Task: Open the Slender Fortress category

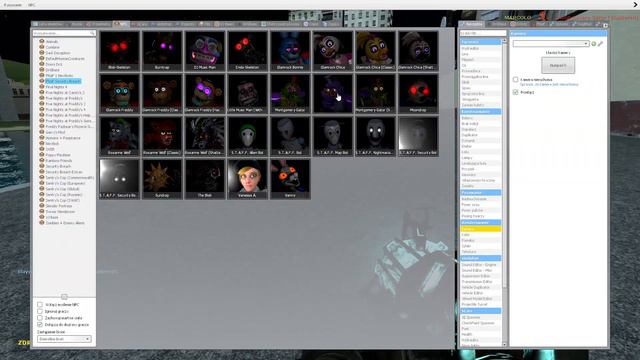Action: point(59,206)
